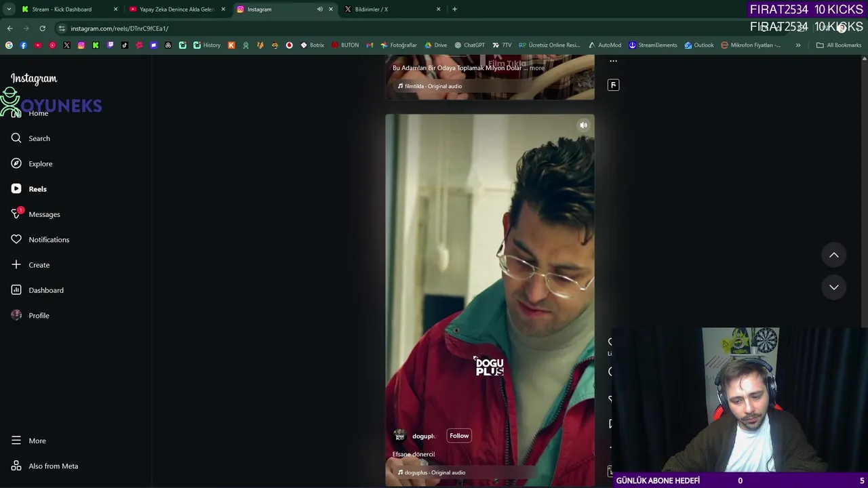
Task: Open a new browser tab
Action: click(454, 9)
